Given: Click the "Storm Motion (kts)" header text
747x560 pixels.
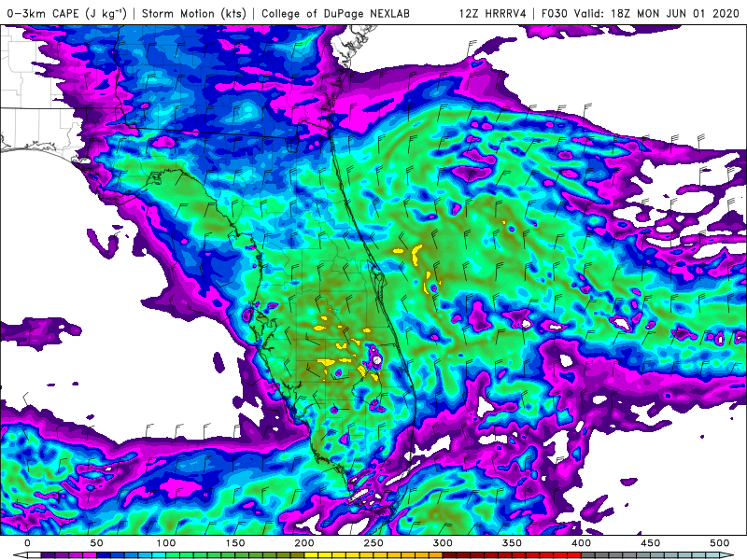Looking at the screenshot, I should (x=194, y=13).
